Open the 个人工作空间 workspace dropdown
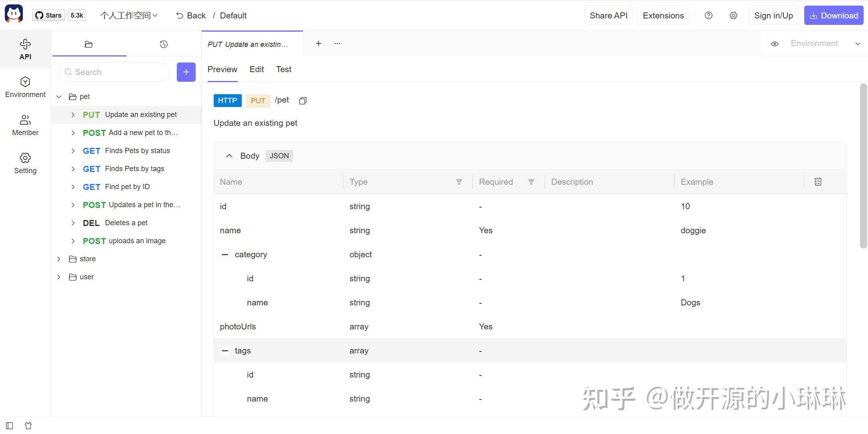 (129, 15)
